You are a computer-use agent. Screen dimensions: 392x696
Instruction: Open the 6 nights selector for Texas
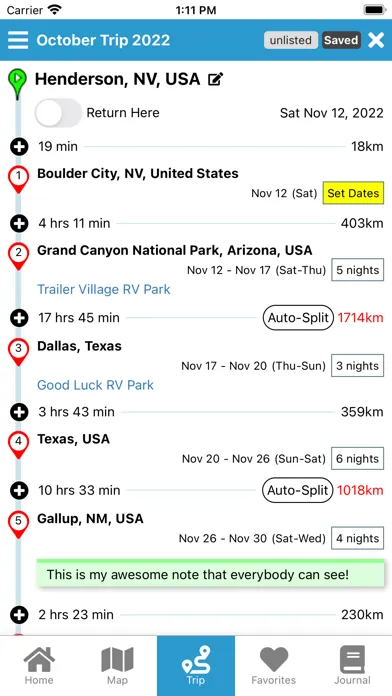(357, 459)
